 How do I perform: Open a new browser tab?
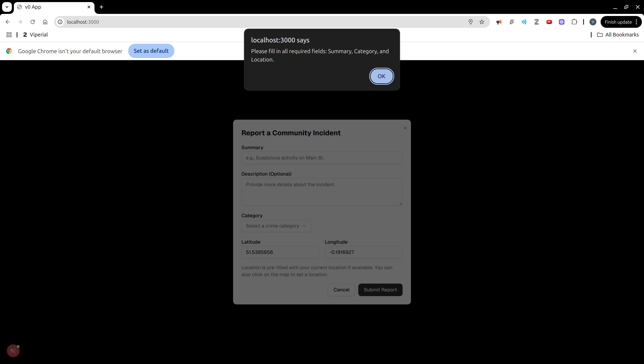click(x=101, y=7)
